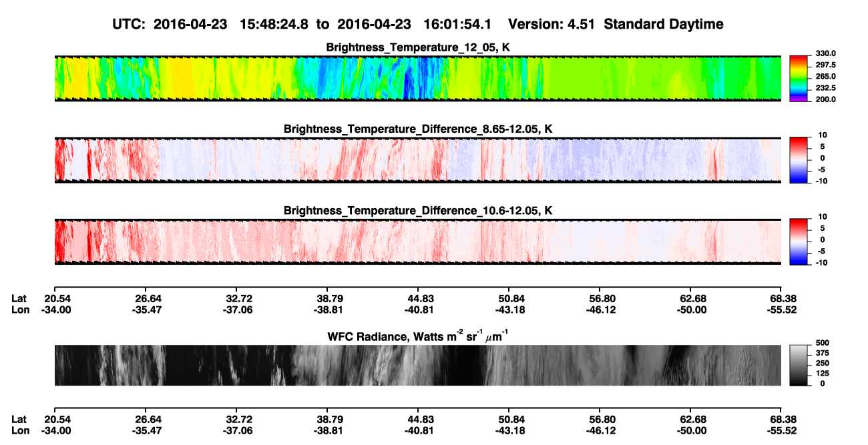The width and height of the screenshot is (868, 445).
Task: Click the Lon label of the upper axis
Action: coord(21,310)
